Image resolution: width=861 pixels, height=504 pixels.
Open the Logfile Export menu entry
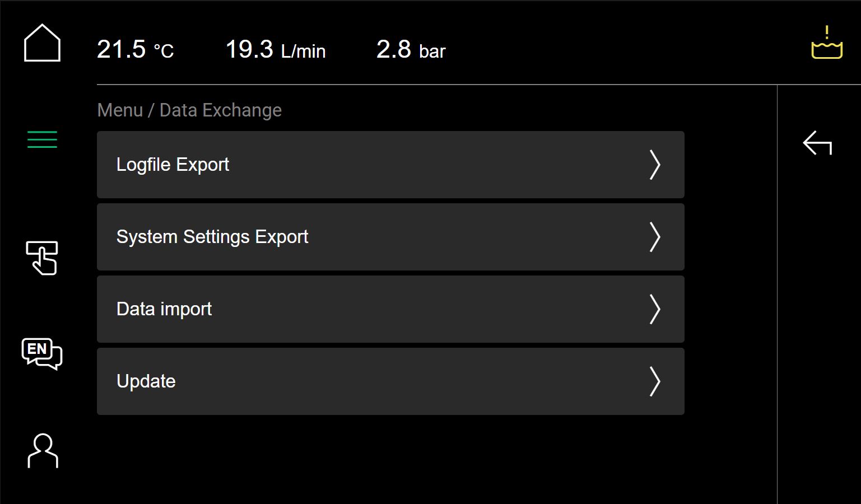(390, 165)
